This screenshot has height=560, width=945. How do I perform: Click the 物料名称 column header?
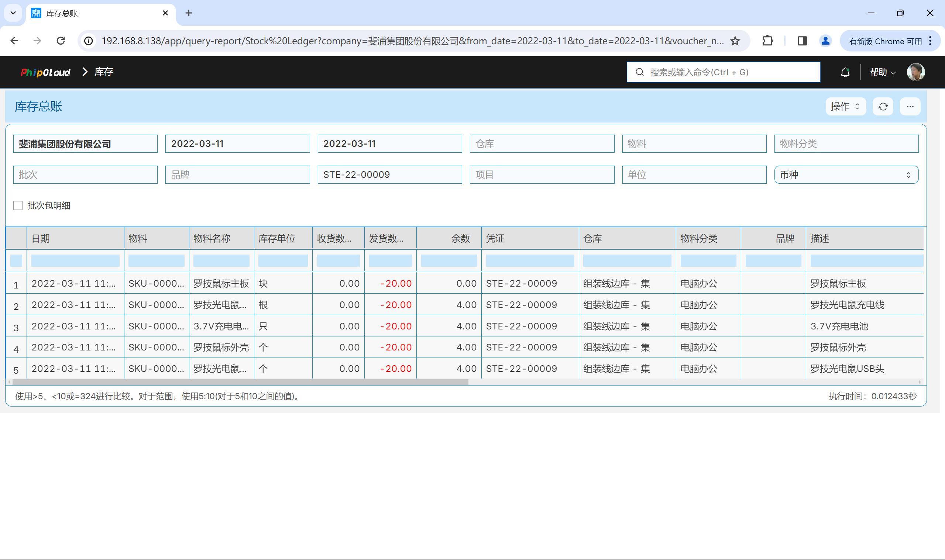point(221,238)
